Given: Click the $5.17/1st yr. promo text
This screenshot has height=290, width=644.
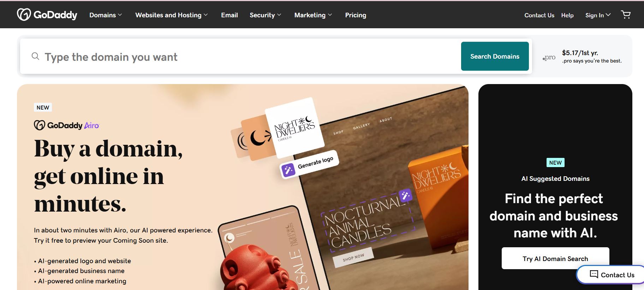Looking at the screenshot, I should (x=580, y=53).
